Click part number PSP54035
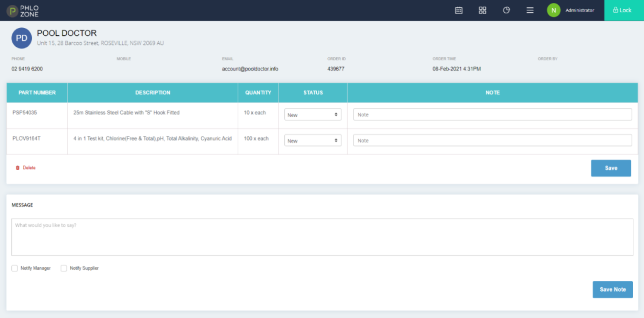 [25, 113]
